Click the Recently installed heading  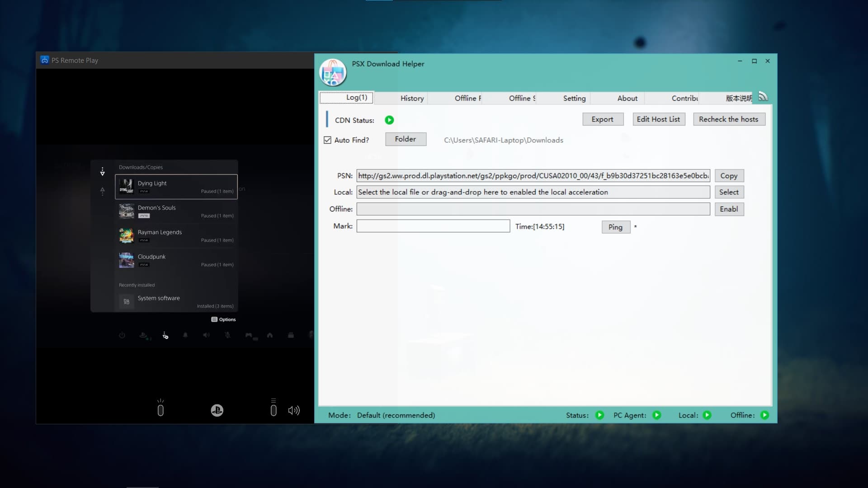click(x=137, y=285)
